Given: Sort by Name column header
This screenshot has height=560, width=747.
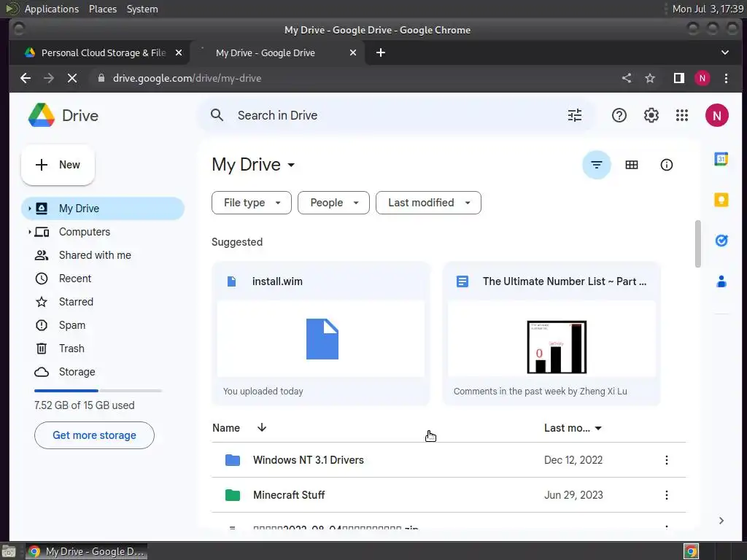Looking at the screenshot, I should tap(226, 428).
